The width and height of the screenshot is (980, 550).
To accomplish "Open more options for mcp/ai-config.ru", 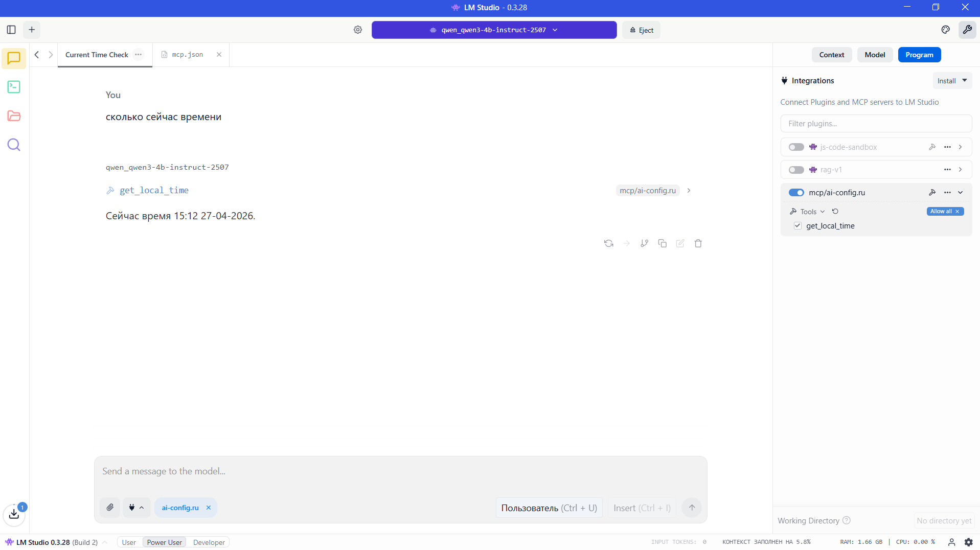I will 947,193.
